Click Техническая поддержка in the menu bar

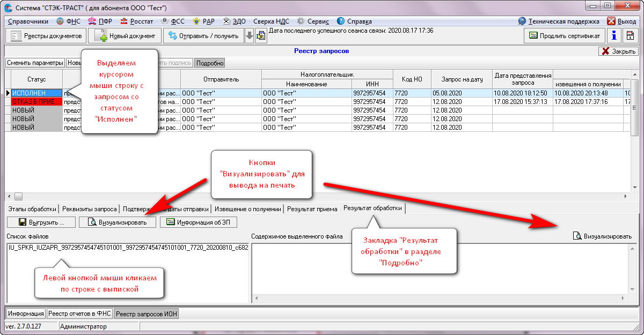tap(559, 21)
